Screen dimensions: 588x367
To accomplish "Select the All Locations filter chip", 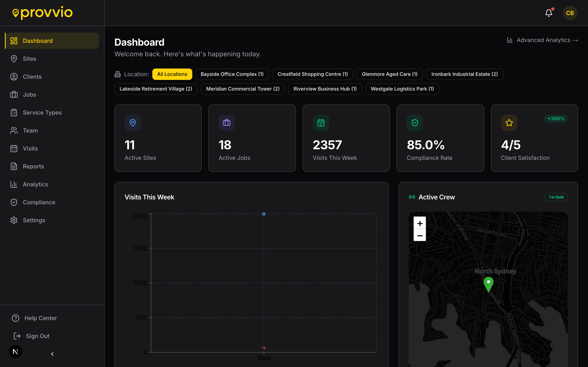I will tap(172, 74).
